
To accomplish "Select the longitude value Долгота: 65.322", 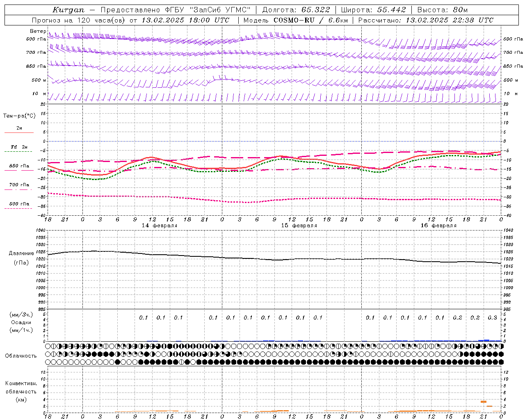I will tap(295, 10).
